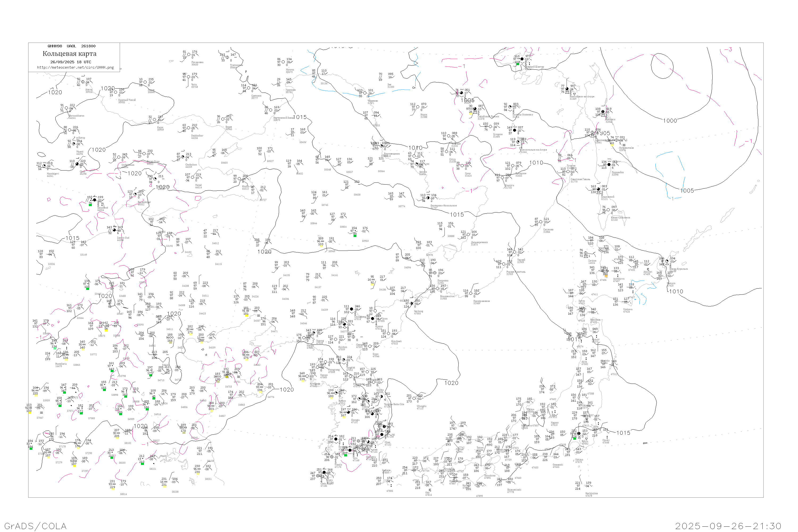Screen dimensions: 798x532
Task: Click the Кольцевая карта map title
Action: point(69,54)
